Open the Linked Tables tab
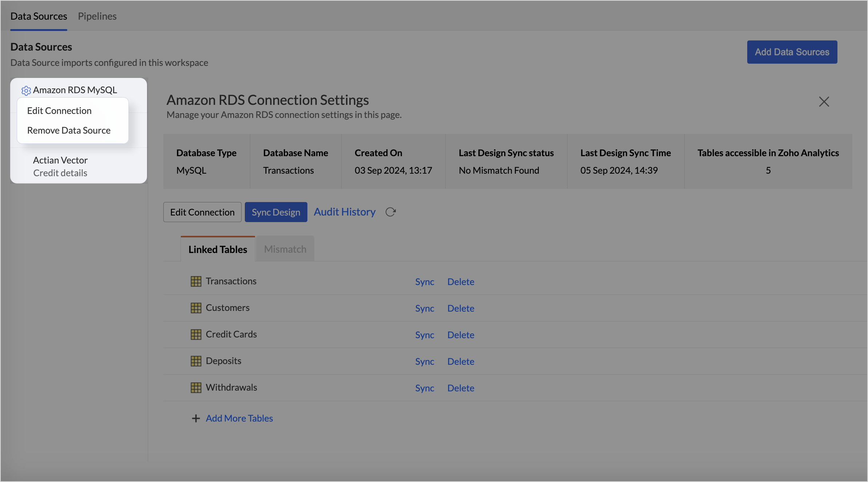 218,249
